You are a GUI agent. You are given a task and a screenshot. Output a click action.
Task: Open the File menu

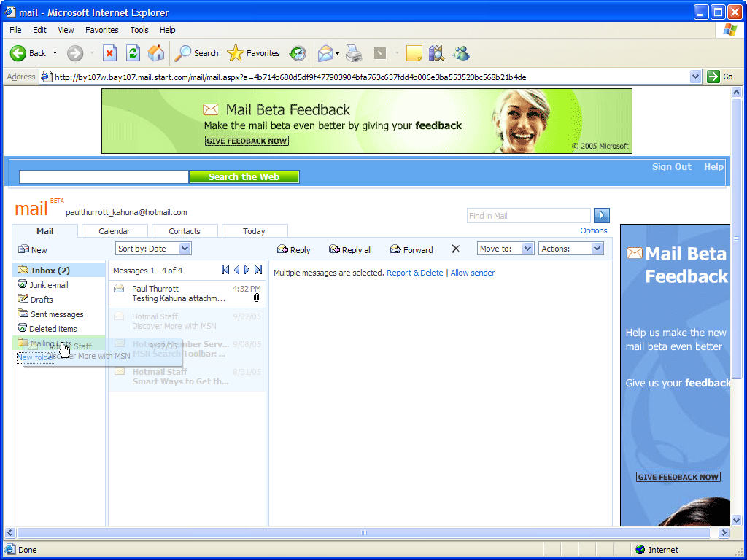[x=15, y=30]
